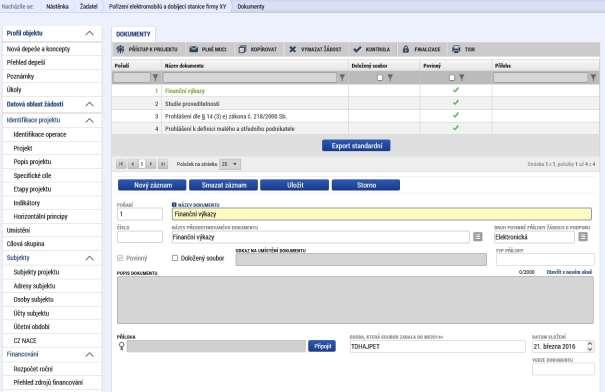Open Indikátory in sidebar
This screenshot has height=392, width=605.
tap(27, 203)
